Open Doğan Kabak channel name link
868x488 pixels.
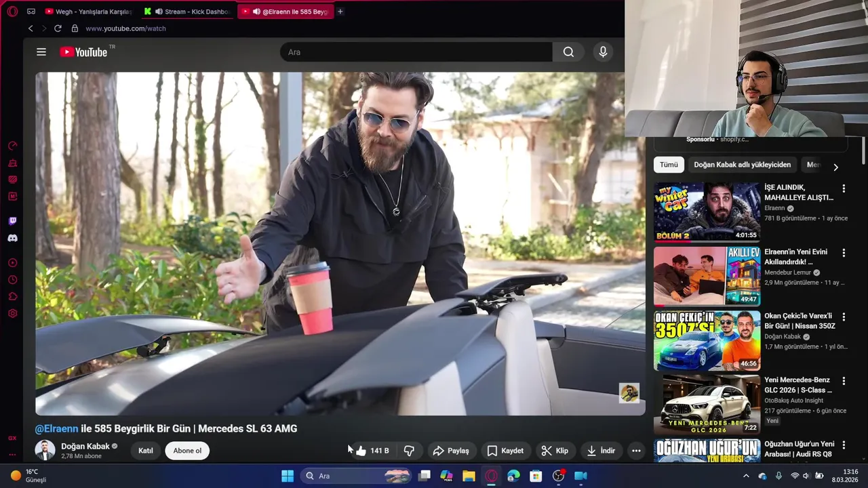pos(85,446)
